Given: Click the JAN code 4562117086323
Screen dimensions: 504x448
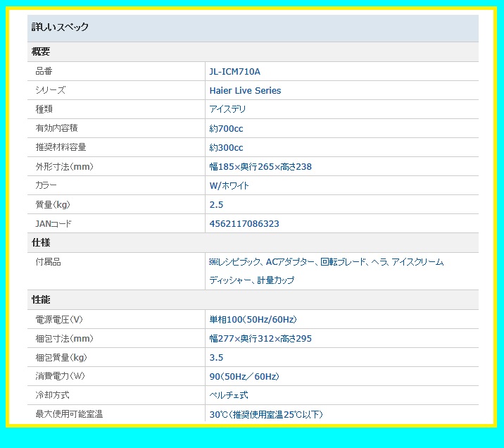Looking at the screenshot, I should point(244,224).
